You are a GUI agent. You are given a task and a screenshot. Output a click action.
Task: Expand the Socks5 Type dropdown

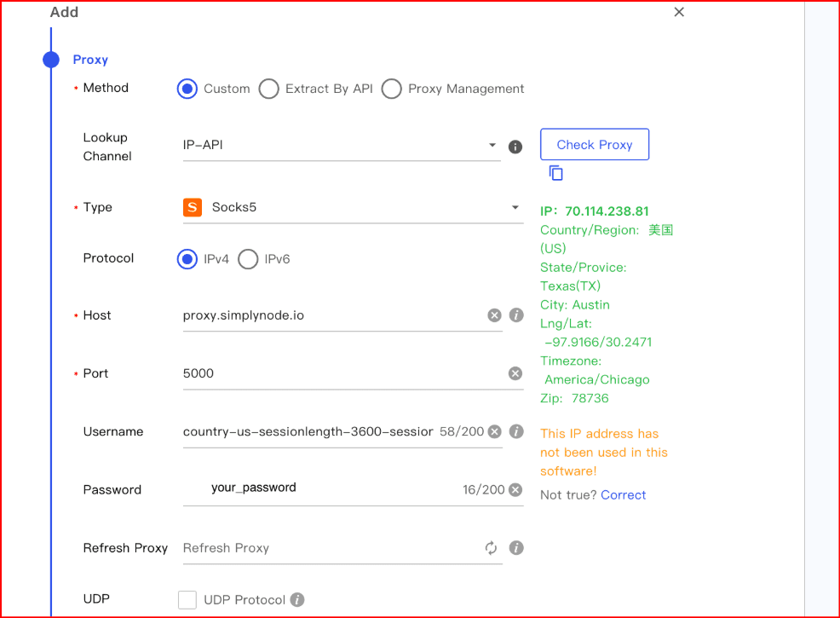tap(353, 207)
